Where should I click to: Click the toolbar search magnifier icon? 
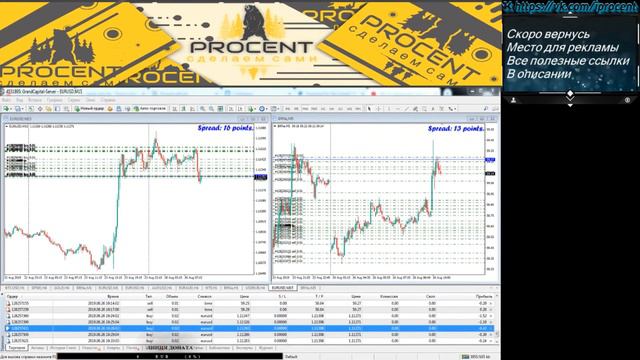[486, 109]
